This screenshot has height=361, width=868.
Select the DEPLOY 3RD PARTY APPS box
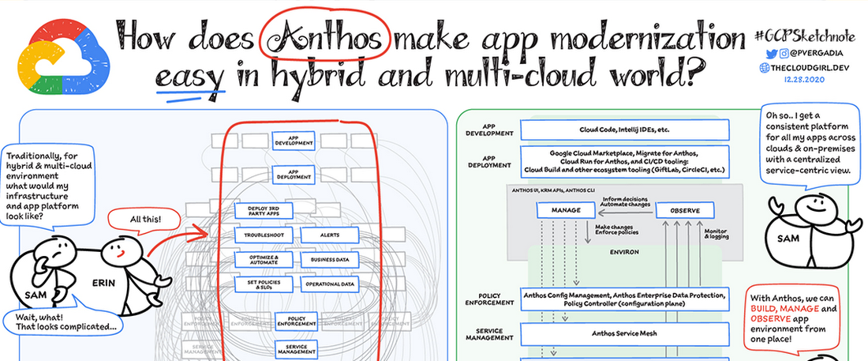pyautogui.click(x=264, y=211)
